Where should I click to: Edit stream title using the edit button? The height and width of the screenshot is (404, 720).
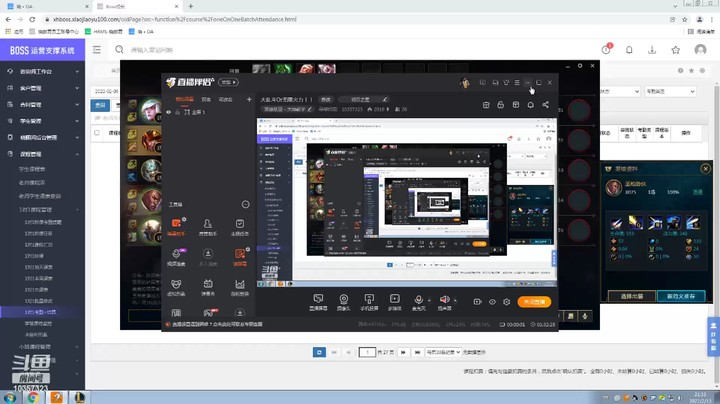(326, 99)
